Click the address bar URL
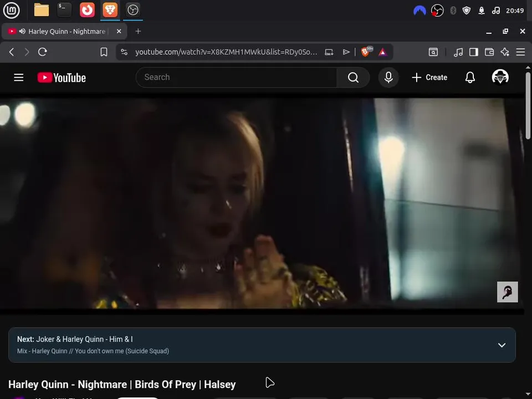 226,52
